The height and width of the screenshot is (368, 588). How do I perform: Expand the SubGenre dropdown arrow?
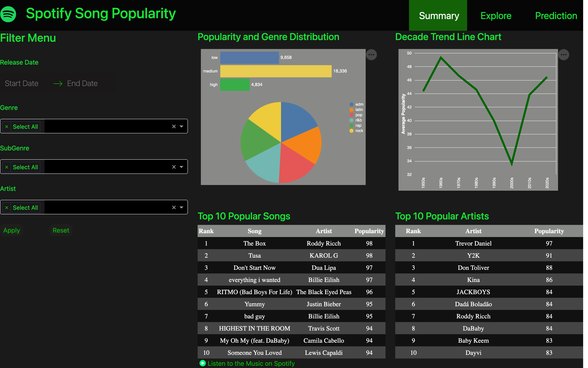(x=181, y=167)
